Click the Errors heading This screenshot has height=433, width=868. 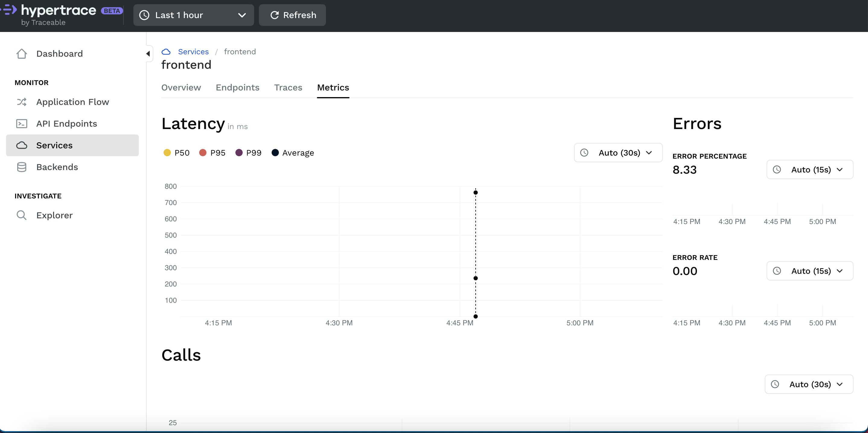697,124
